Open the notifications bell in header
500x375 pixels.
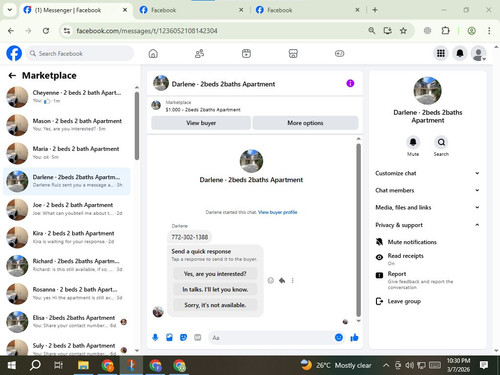460,53
